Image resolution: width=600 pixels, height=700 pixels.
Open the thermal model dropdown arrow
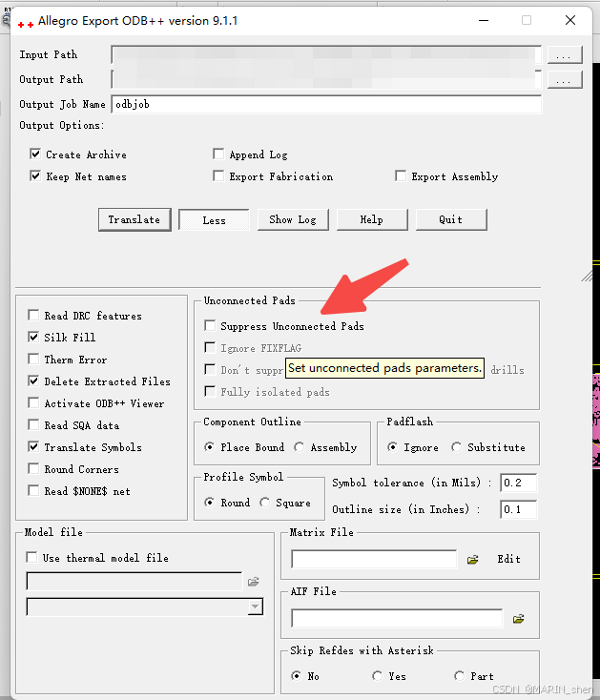256,607
